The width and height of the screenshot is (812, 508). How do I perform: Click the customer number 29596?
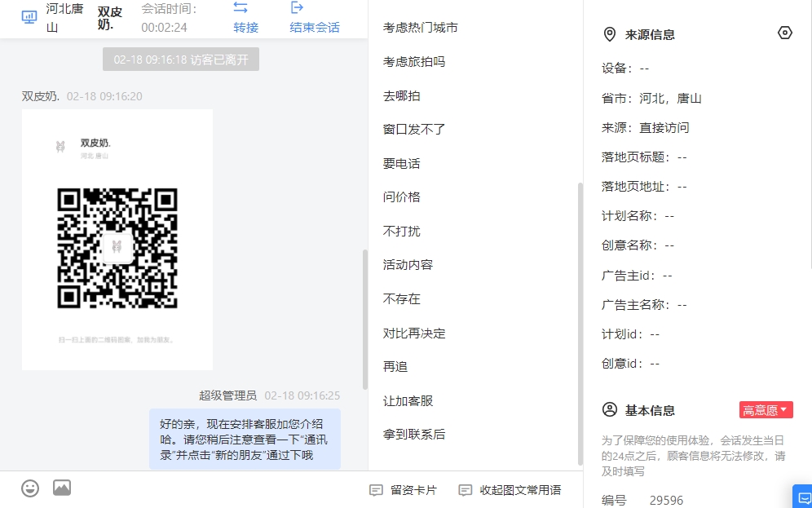666,500
